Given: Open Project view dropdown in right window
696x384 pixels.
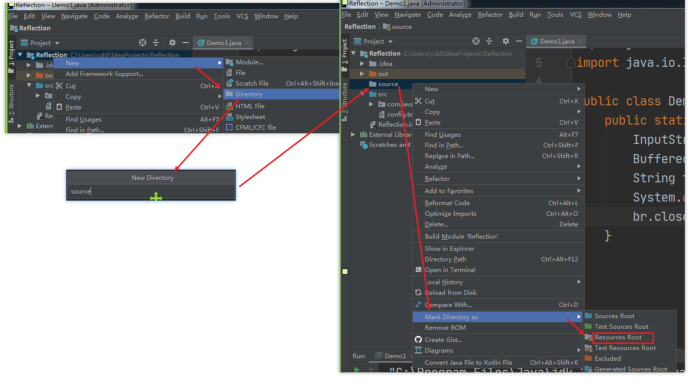Looking at the screenshot, I should click(391, 42).
